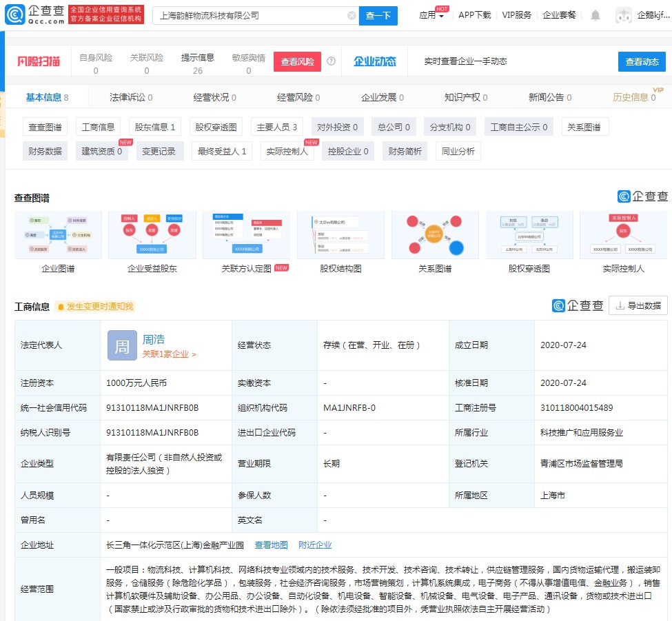Image resolution: width=672 pixels, height=621 pixels.
Task: Jump to 查查图谱 section button
Action: tap(45, 127)
